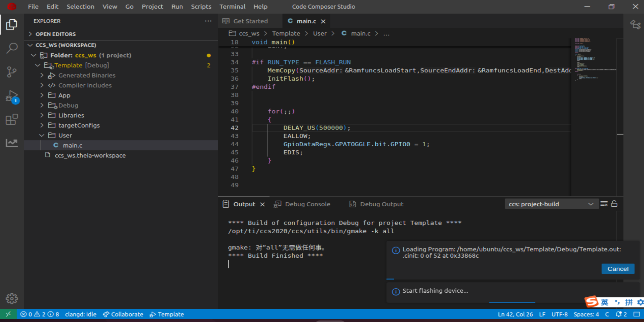
Task: Open the Run and Debug view
Action: pyautogui.click(x=12, y=96)
